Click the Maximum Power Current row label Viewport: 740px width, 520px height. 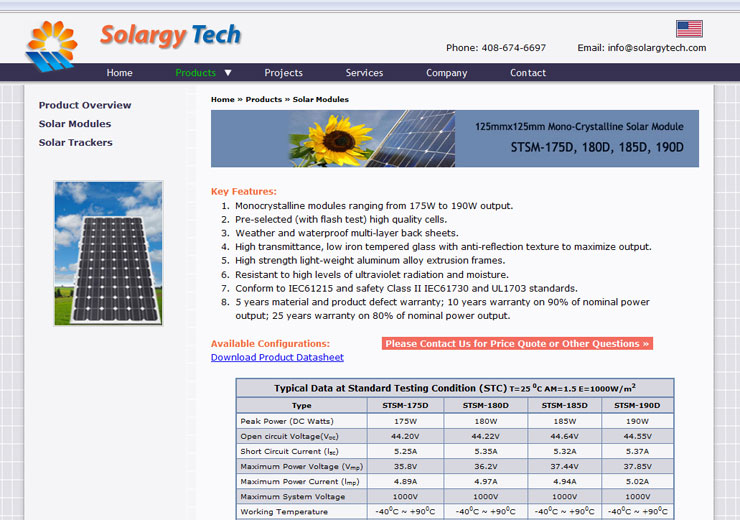300,482
